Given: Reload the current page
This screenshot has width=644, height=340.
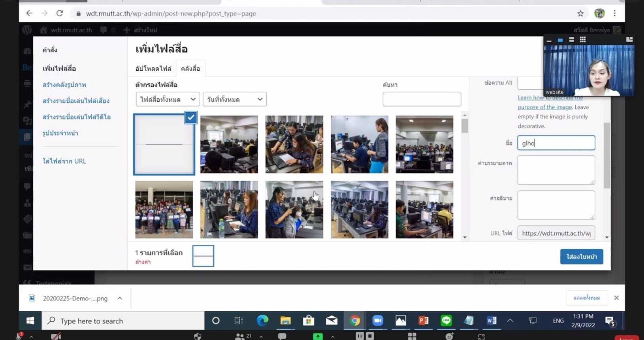Looking at the screenshot, I should [60, 13].
